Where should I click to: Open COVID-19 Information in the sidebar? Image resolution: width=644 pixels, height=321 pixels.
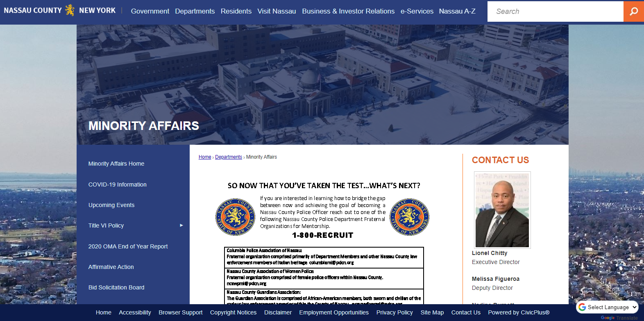click(117, 184)
